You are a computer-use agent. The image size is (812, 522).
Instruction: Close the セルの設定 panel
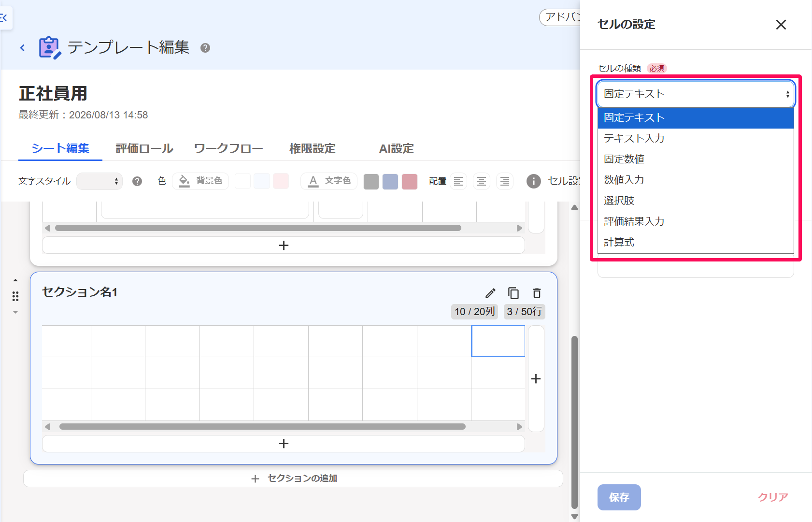[781, 25]
